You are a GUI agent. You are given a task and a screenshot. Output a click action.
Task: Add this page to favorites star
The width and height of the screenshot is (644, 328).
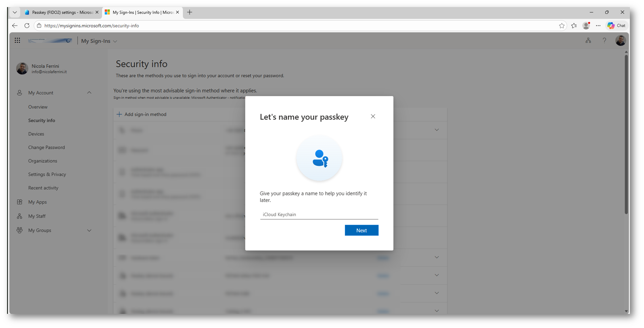point(562,26)
